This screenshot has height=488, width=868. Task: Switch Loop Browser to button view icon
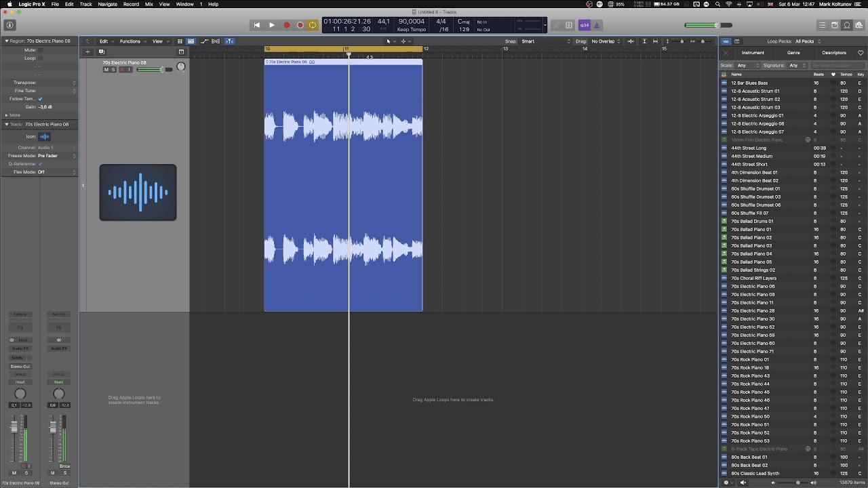click(726, 41)
